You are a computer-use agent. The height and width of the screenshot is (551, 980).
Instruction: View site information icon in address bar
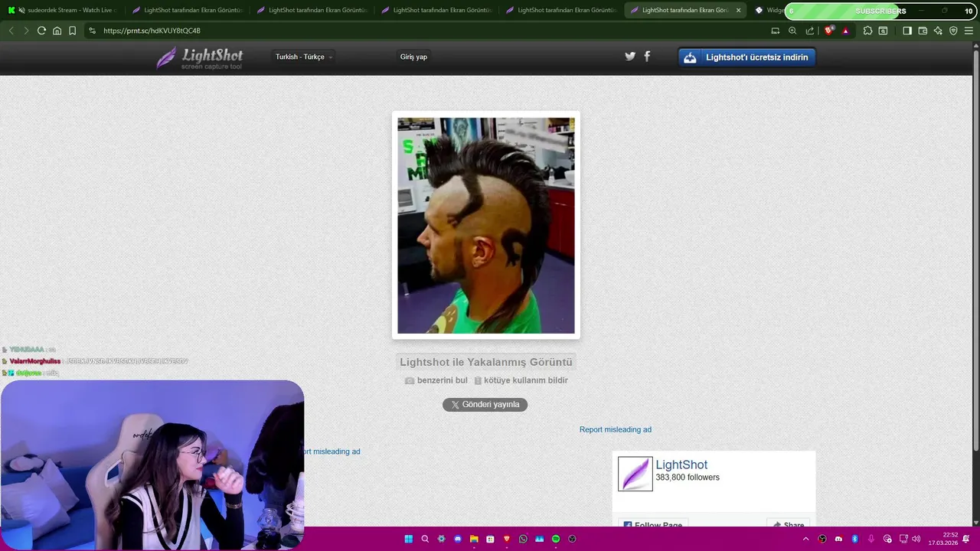point(92,31)
